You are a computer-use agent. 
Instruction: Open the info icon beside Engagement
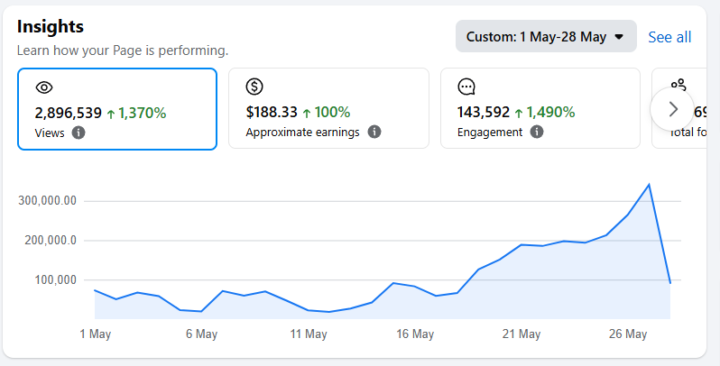pos(537,132)
